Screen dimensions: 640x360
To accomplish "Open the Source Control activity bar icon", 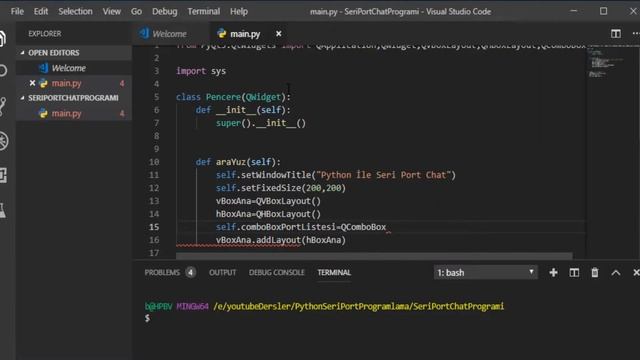I will click(x=3, y=106).
